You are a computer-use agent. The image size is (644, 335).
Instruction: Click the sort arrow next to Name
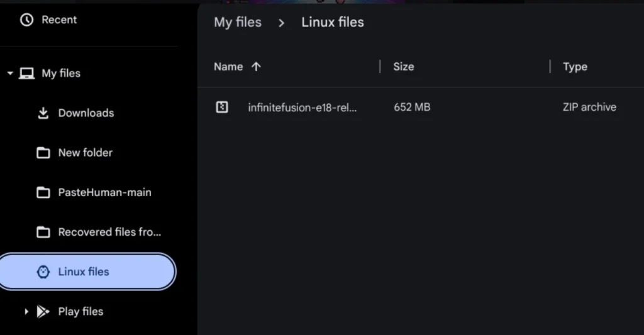point(256,67)
